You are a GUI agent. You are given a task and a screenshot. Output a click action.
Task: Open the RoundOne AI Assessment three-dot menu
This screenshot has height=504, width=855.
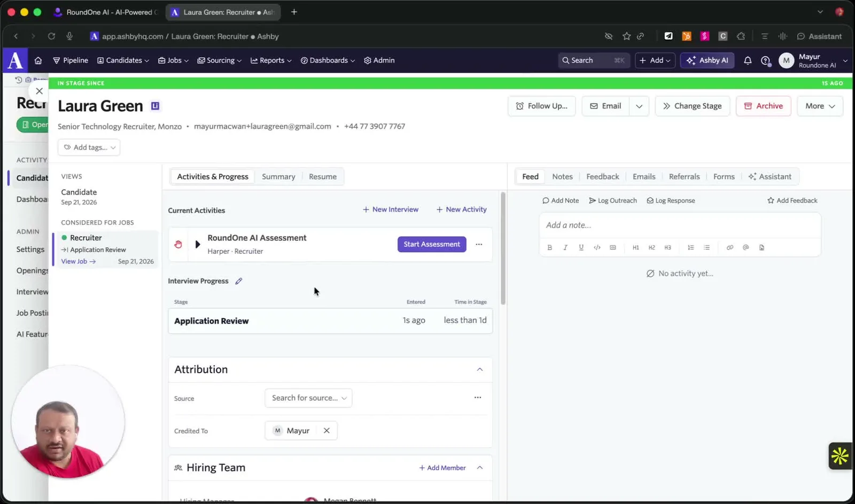tap(479, 244)
